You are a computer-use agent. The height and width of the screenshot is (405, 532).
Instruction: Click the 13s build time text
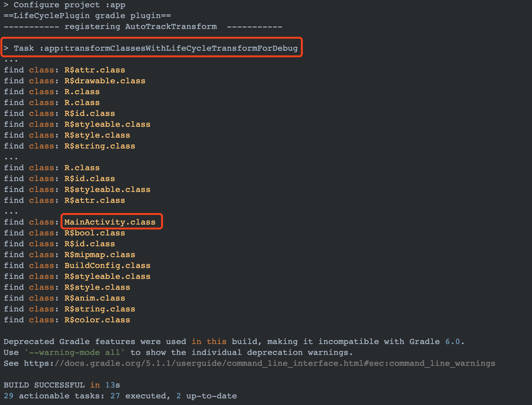[113, 385]
